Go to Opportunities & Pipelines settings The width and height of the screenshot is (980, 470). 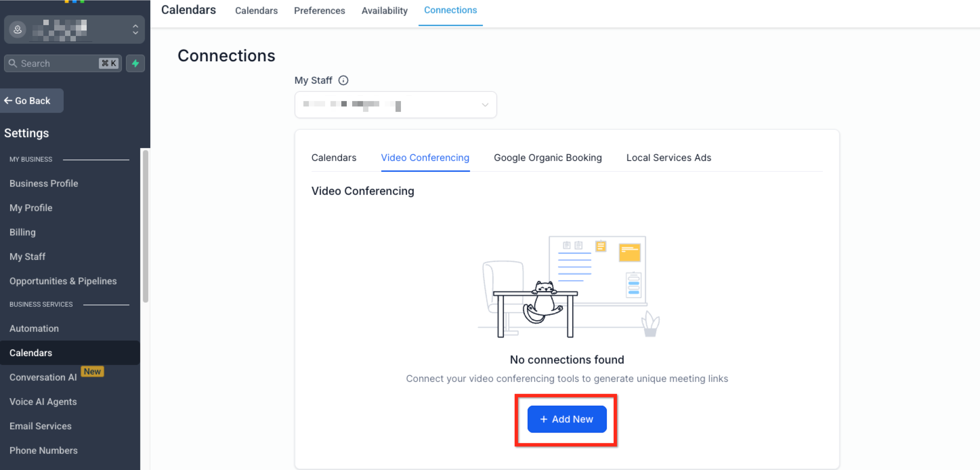coord(63,281)
